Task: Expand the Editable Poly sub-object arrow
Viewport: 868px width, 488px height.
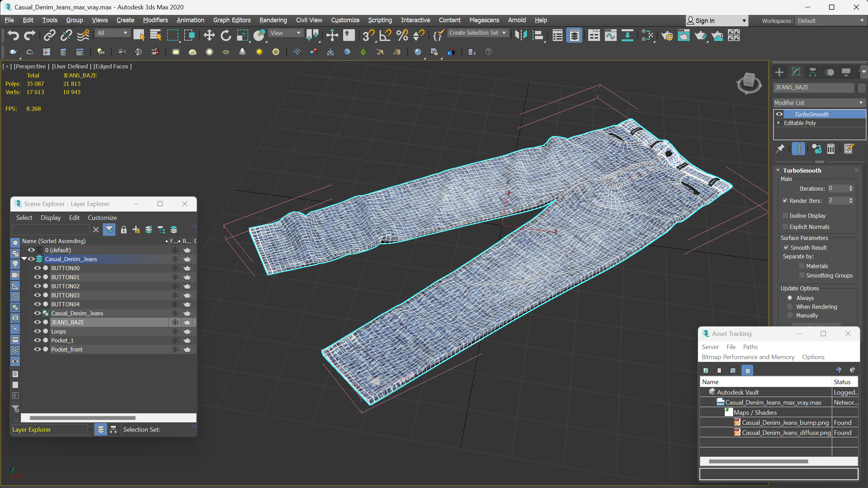Action: tap(779, 123)
